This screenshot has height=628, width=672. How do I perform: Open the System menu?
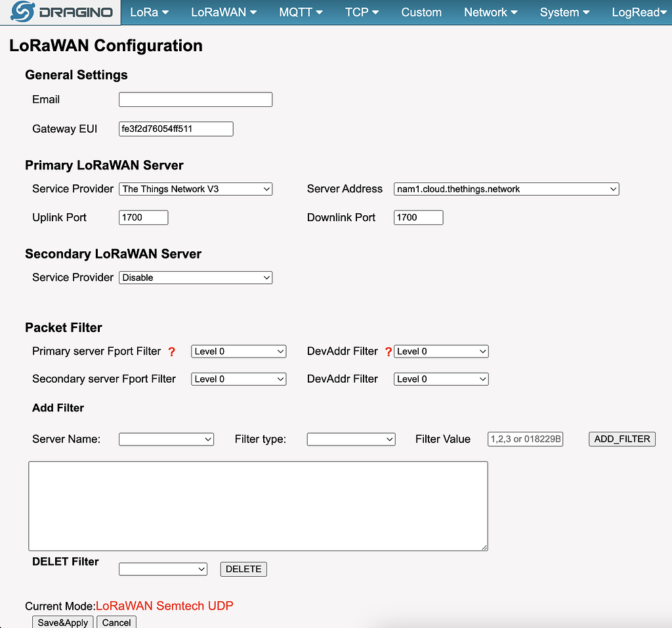pyautogui.click(x=563, y=12)
